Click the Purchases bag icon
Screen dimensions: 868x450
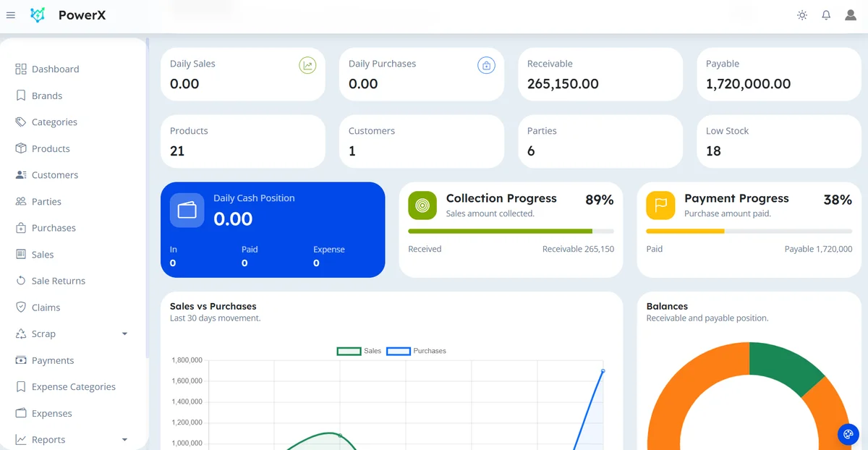(x=21, y=228)
